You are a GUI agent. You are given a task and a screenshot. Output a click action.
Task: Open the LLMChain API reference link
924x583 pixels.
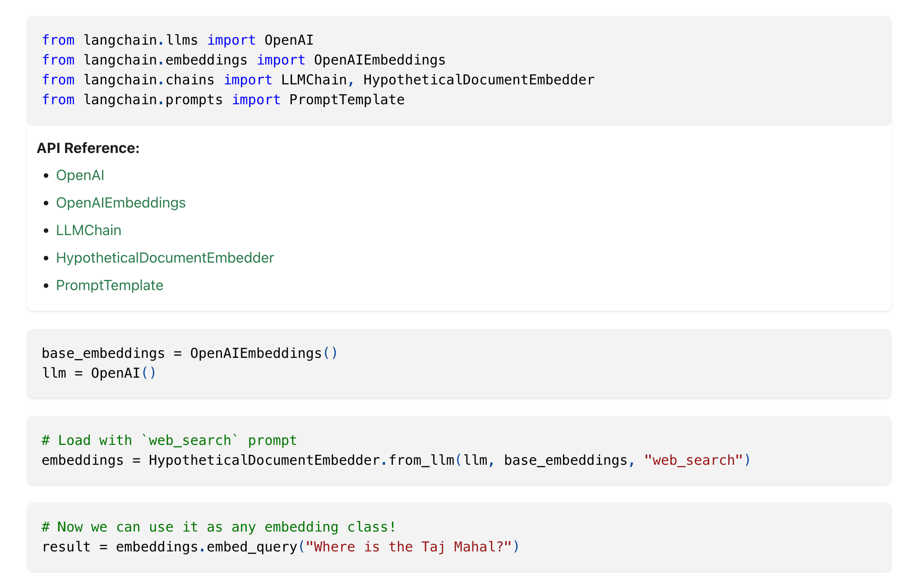88,230
